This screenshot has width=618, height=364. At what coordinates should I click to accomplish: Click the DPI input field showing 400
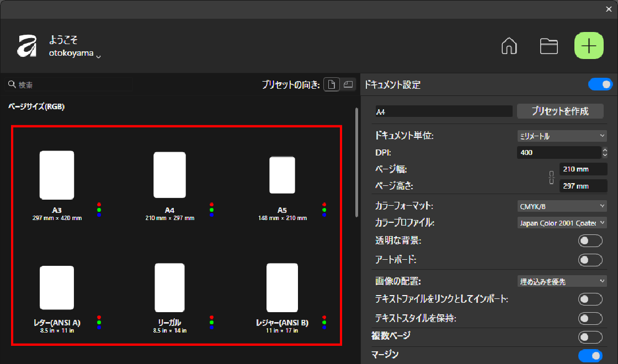557,152
